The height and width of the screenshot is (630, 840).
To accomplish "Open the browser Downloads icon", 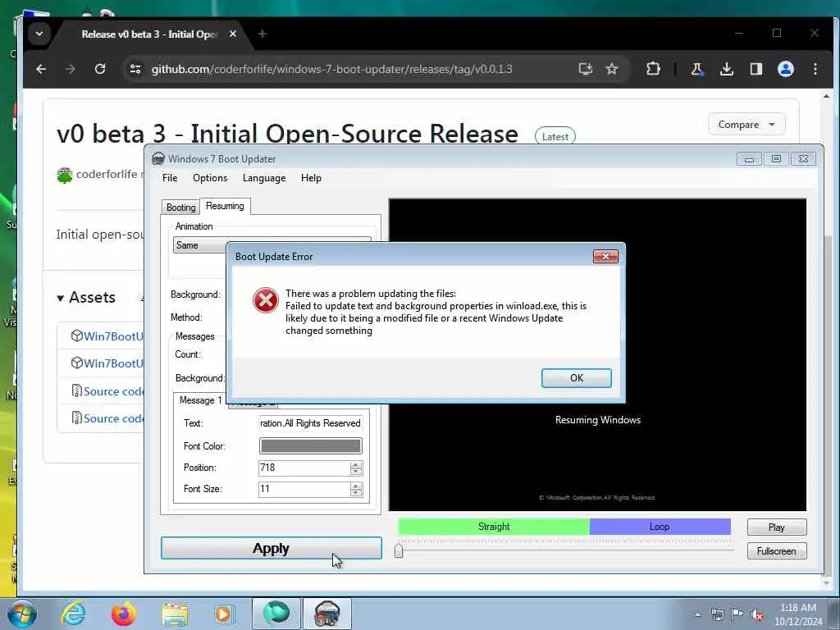I will click(727, 69).
